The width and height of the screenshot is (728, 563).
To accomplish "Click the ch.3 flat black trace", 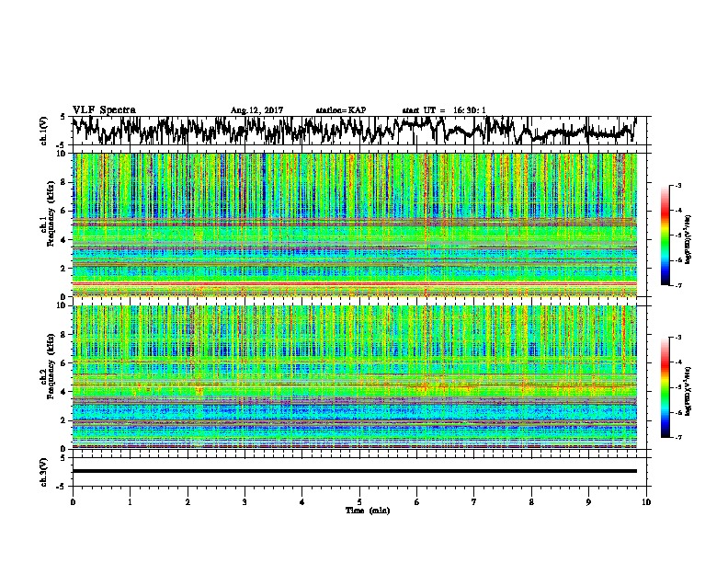I will 354,471.
